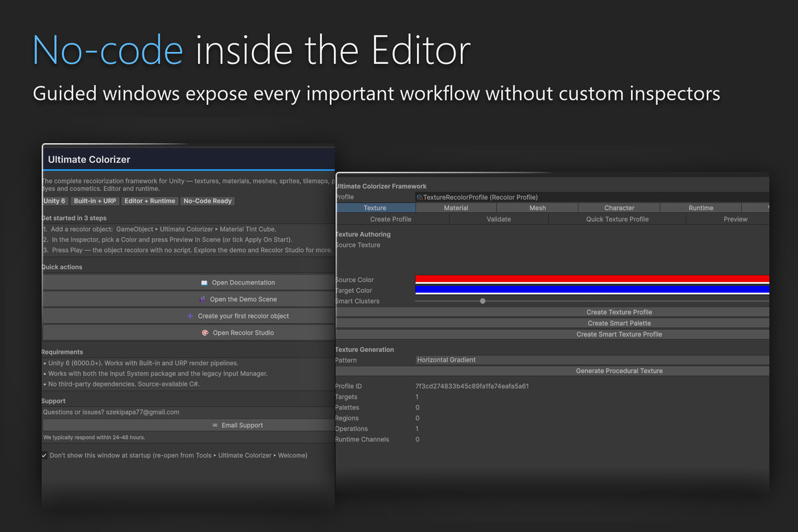This screenshot has height=532, width=798.
Task: Untick Don't show this window at startup
Action: (x=45, y=456)
